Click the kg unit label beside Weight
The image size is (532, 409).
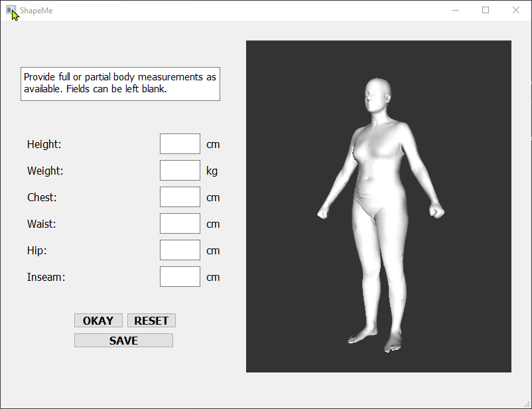(212, 171)
